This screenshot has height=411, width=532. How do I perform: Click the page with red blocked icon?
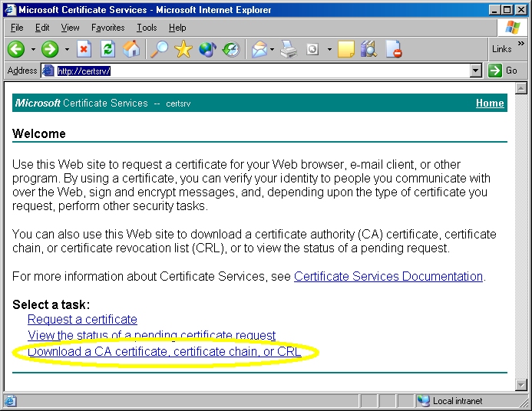point(394,49)
